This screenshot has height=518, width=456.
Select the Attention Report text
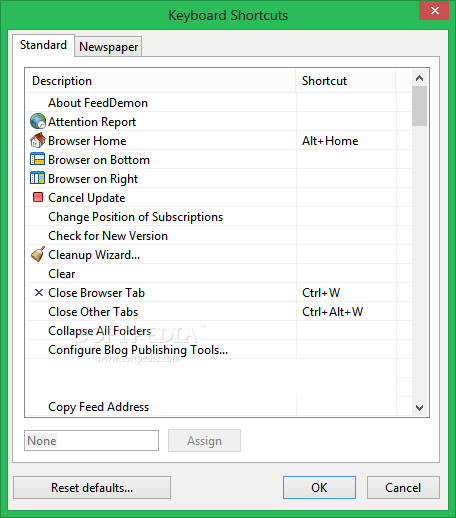point(92,122)
